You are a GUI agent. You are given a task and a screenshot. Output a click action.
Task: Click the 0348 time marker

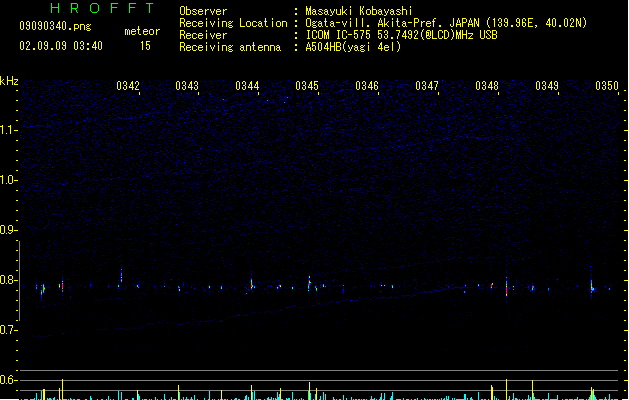click(487, 86)
